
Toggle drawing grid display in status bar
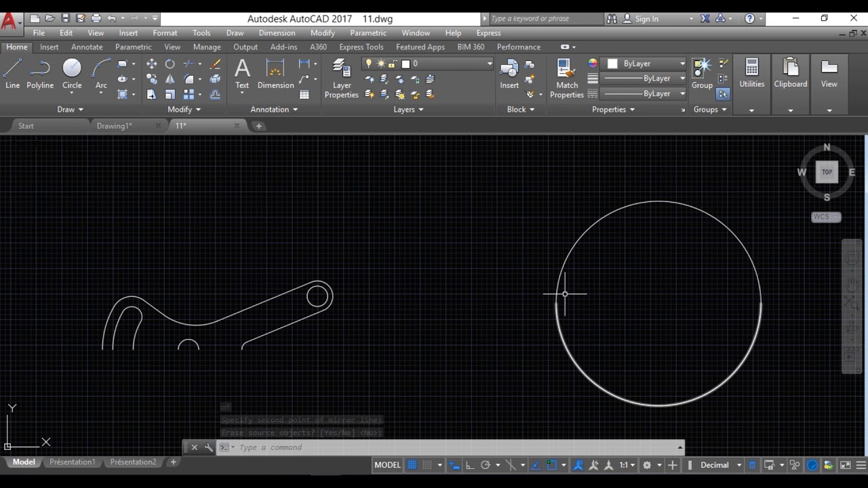(412, 465)
